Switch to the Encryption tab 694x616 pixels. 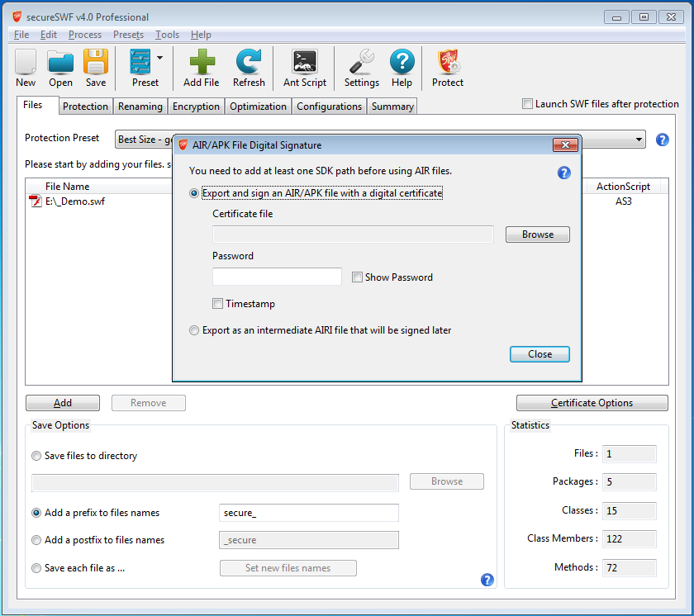[196, 107]
